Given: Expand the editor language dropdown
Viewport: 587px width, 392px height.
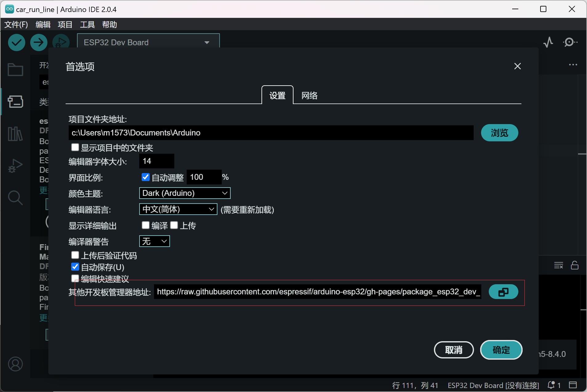Looking at the screenshot, I should [178, 209].
